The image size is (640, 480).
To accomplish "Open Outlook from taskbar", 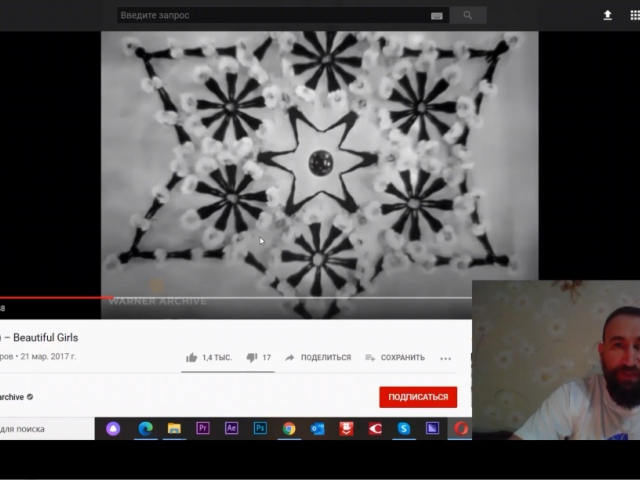I will click(318, 429).
